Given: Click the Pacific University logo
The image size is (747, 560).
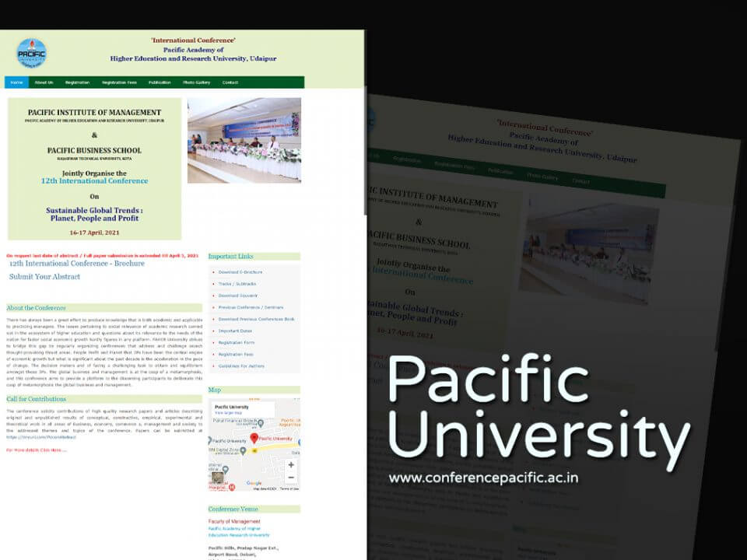Looking at the screenshot, I should pyautogui.click(x=31, y=53).
